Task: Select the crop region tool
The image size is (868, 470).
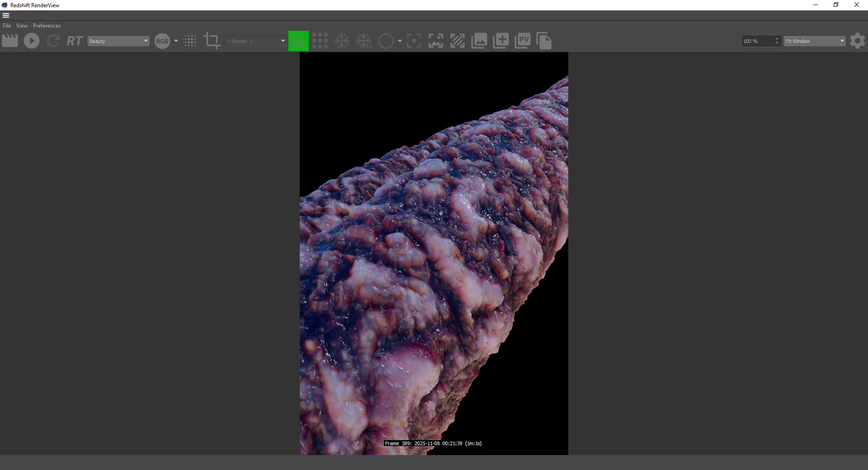Action: 212,41
